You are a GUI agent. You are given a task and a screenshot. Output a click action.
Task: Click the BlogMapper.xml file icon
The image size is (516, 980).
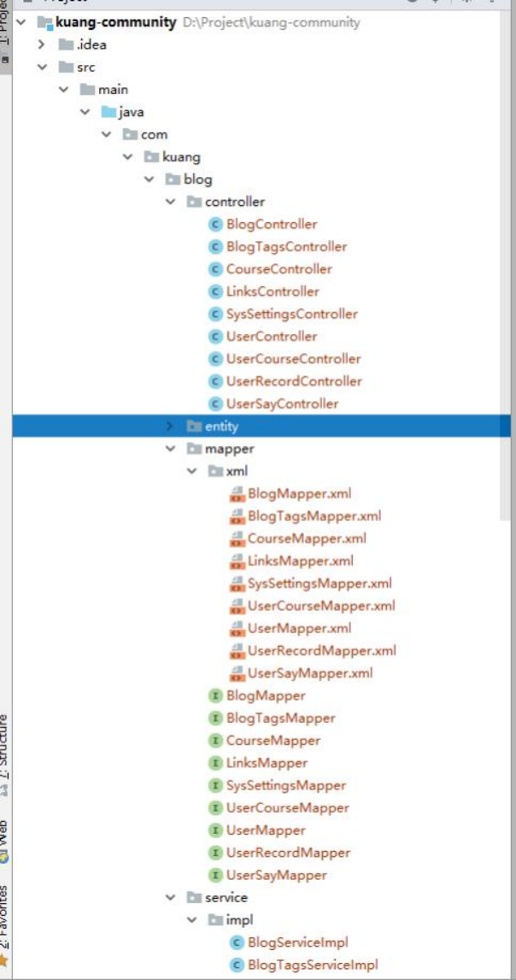(x=237, y=494)
